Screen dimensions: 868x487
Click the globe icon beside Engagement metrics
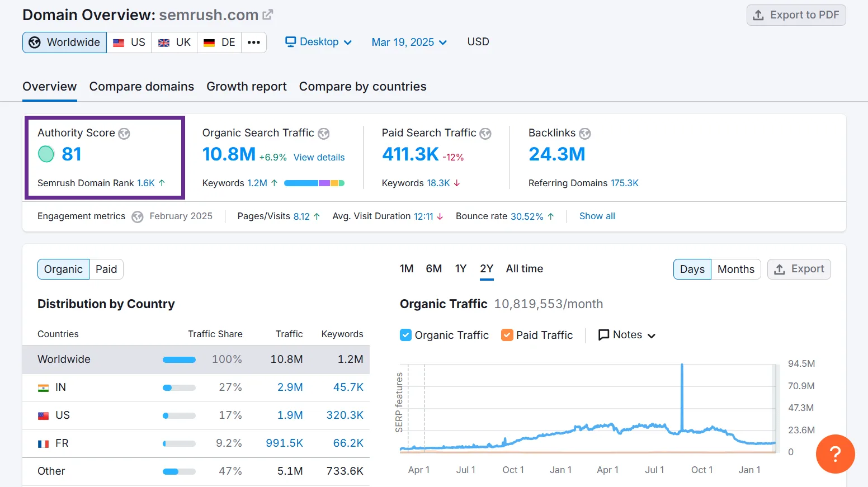click(138, 217)
